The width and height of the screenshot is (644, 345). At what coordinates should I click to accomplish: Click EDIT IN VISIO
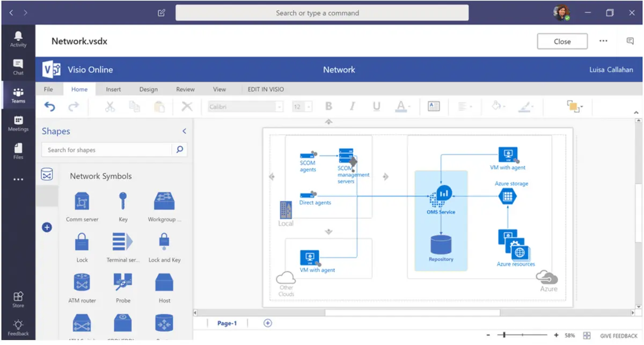click(266, 89)
